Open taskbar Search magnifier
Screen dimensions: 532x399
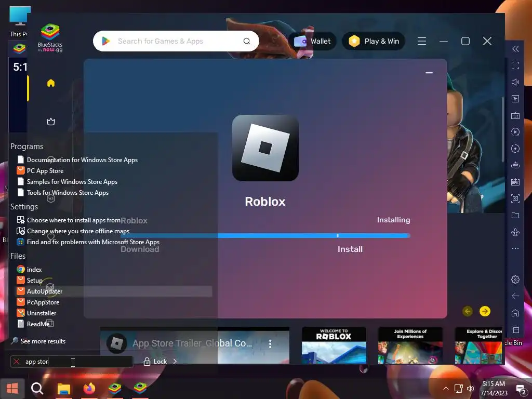tap(37, 389)
